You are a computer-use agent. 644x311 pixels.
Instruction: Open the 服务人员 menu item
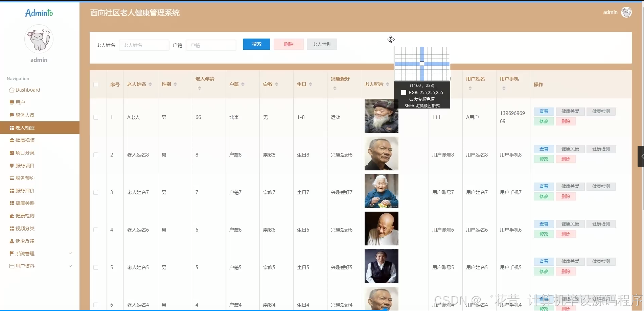click(x=40, y=115)
